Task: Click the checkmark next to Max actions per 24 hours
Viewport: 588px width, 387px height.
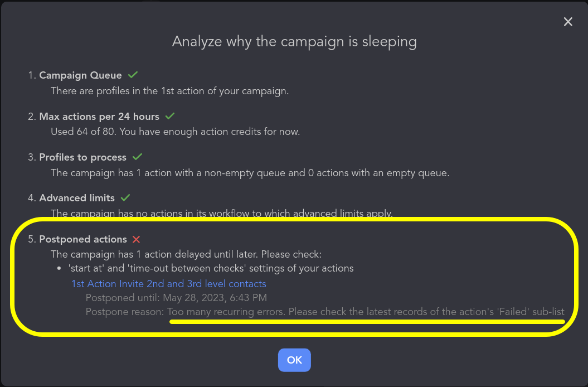Action: point(170,116)
